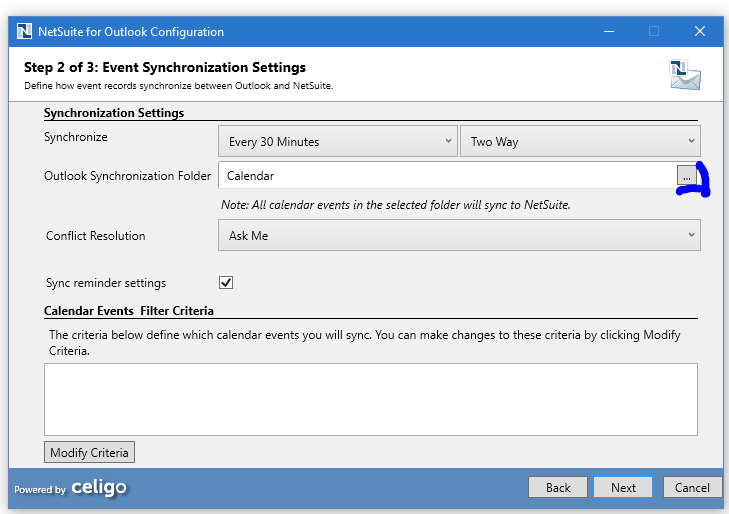The width and height of the screenshot is (729, 514).
Task: Click the 'Outlook Synchronization Folder' label
Action: coord(127,176)
